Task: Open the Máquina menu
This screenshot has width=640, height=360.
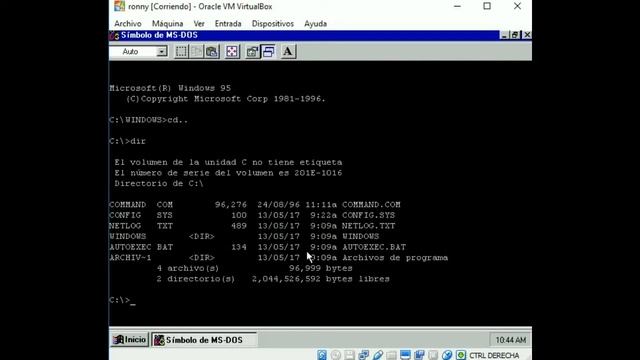Action: pyautogui.click(x=167, y=24)
